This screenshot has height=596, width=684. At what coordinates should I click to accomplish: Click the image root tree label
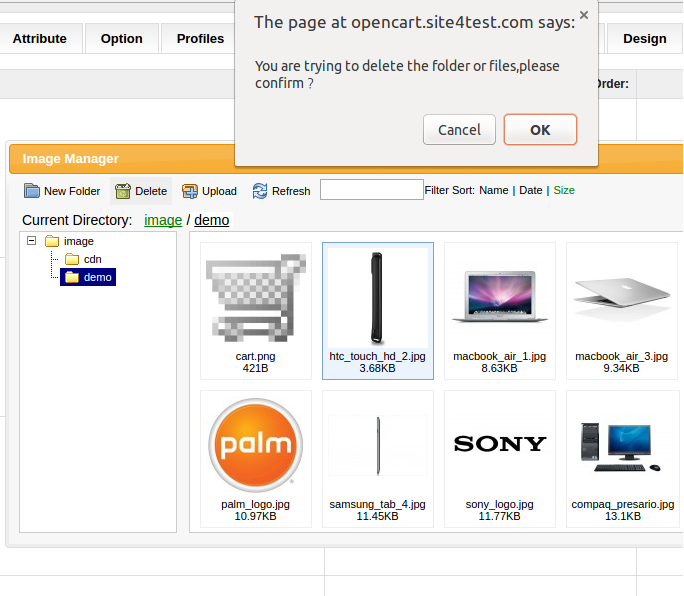[79, 241]
